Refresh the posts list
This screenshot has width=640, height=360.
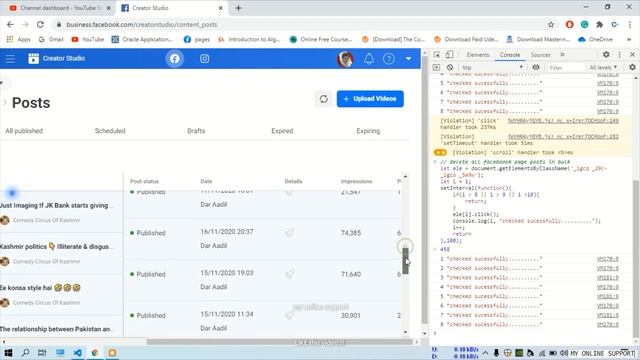pos(324,99)
